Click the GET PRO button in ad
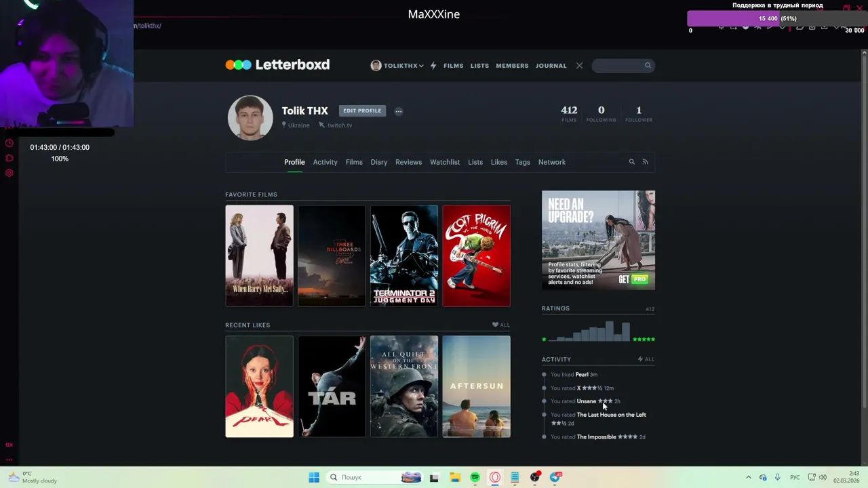The height and width of the screenshot is (488, 868). [633, 279]
